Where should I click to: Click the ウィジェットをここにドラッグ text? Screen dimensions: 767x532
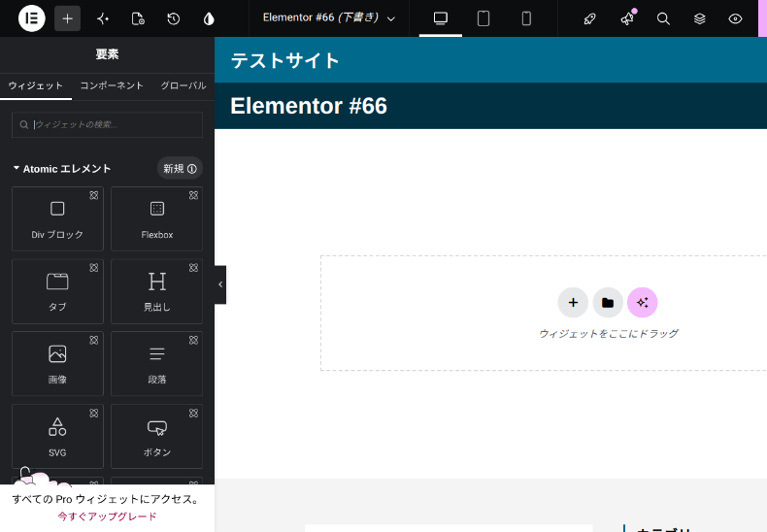coord(608,334)
